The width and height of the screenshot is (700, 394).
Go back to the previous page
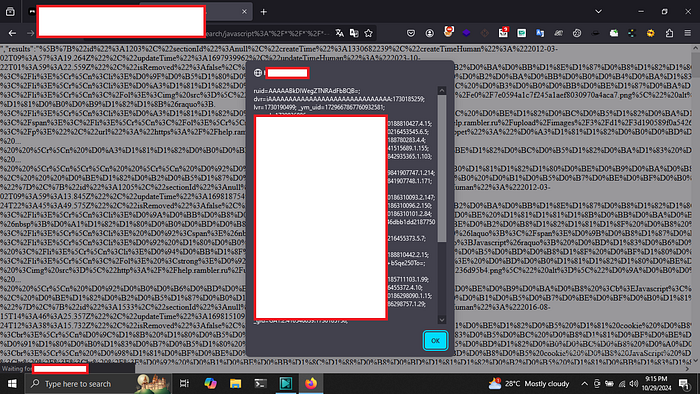pos(12,33)
